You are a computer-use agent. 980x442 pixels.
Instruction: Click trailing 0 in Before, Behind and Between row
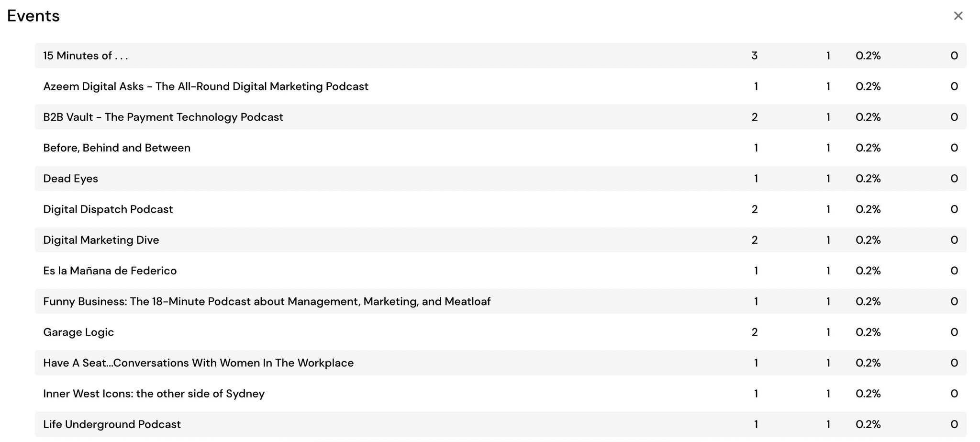pos(954,147)
